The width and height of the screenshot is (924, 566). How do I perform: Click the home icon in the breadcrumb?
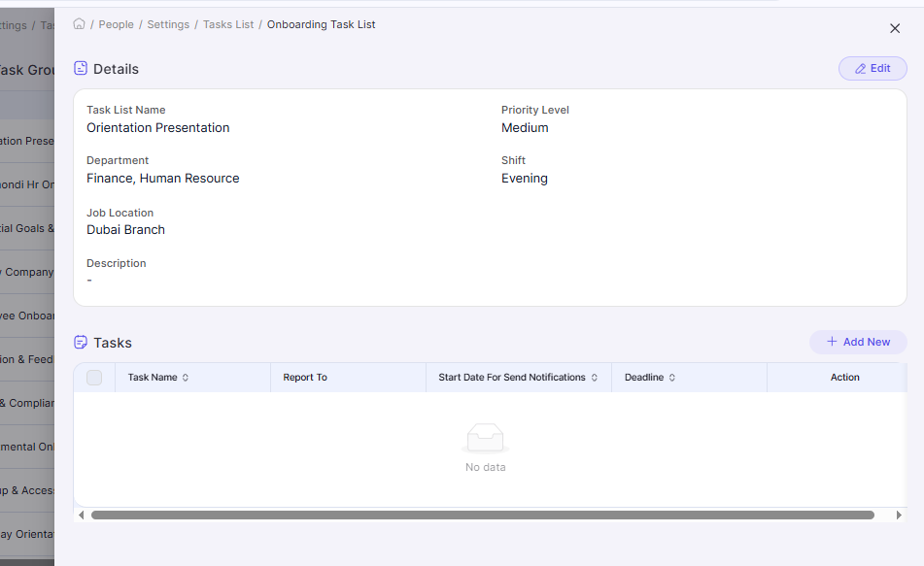pos(79,24)
